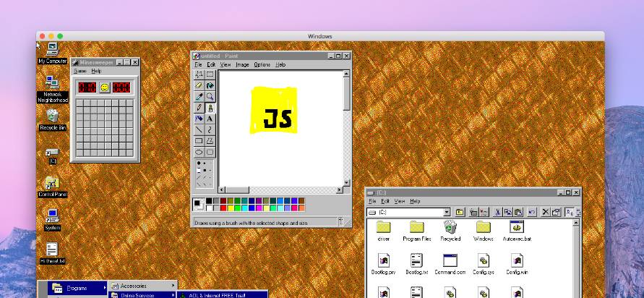Click Paint's horizontal scrollbar left arrow
This screenshot has width=644, height=298.
222,190
